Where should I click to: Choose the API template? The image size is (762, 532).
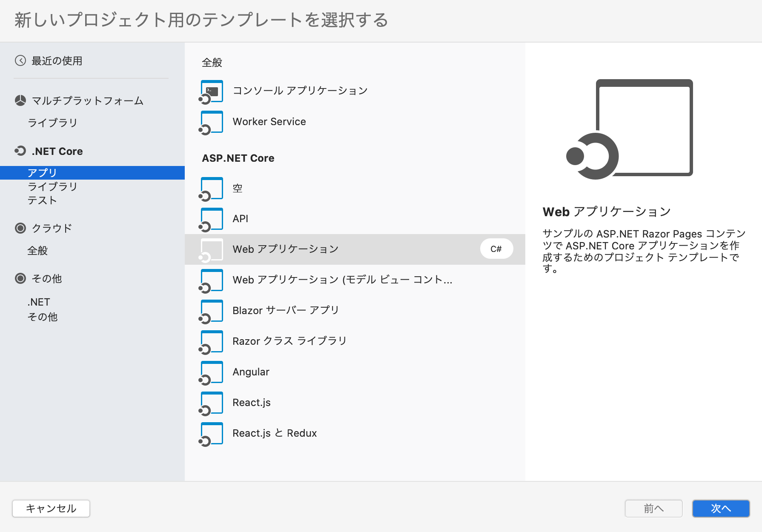click(355, 219)
